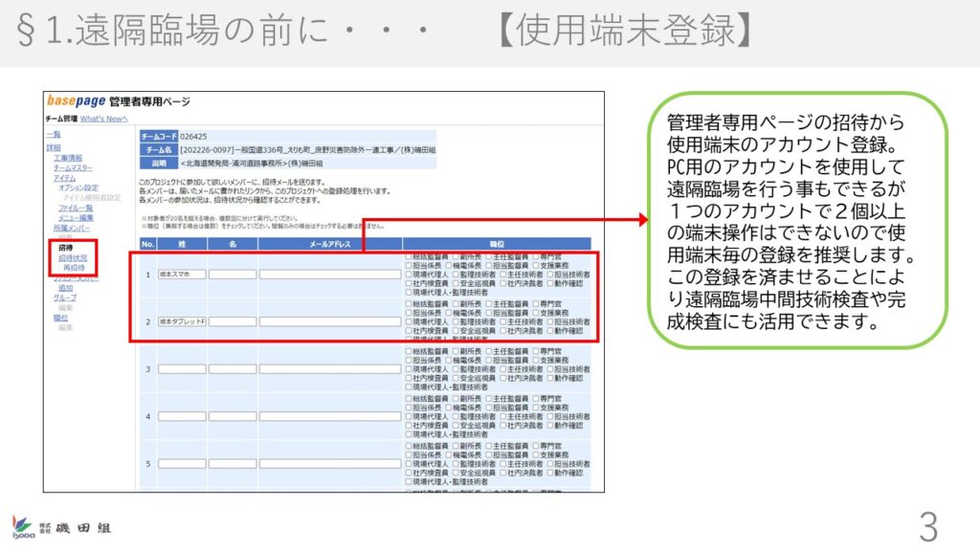The image size is (980, 551).
Task: Enable 安全巡視員 checkbox in row 5
Action: pyautogui.click(x=455, y=473)
